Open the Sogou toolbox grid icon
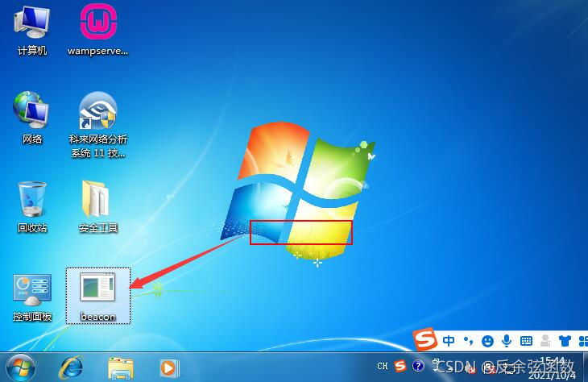Screen dimensions: 588x382 coord(583,341)
